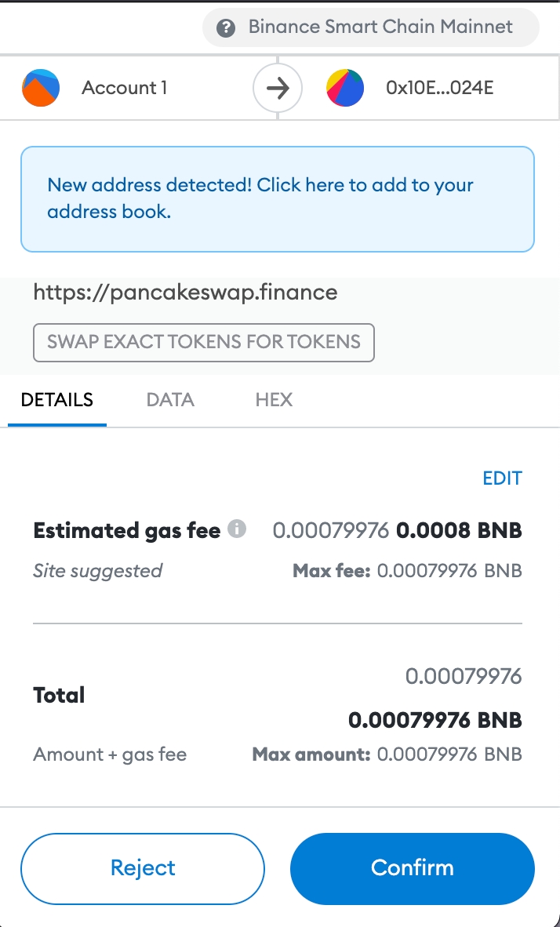Click the gas fee info icon

point(237,529)
